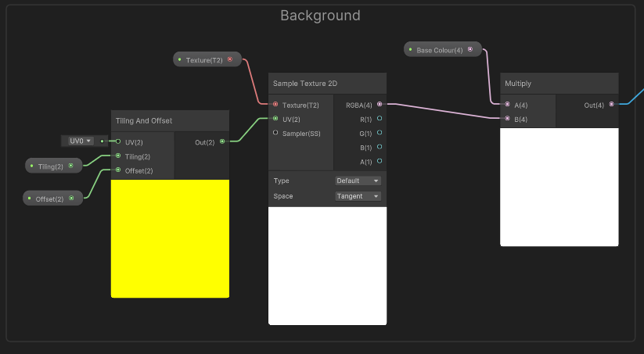
Task: Open the Space dropdown set to Tangent
Action: point(358,196)
